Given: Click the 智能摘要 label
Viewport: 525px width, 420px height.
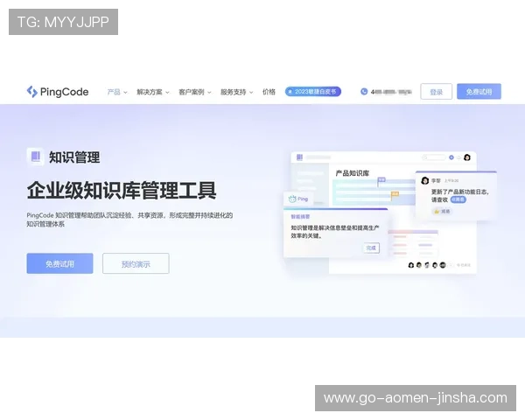Looking at the screenshot, I should pyautogui.click(x=300, y=217).
